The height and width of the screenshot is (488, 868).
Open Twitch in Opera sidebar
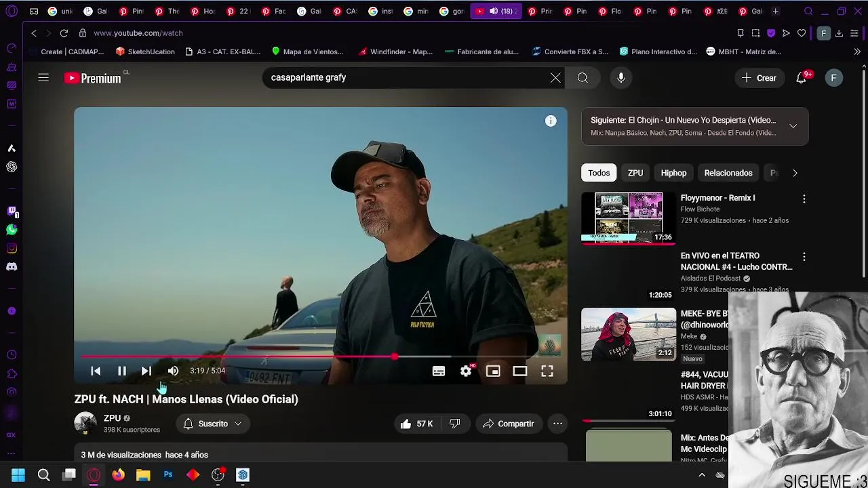12,211
